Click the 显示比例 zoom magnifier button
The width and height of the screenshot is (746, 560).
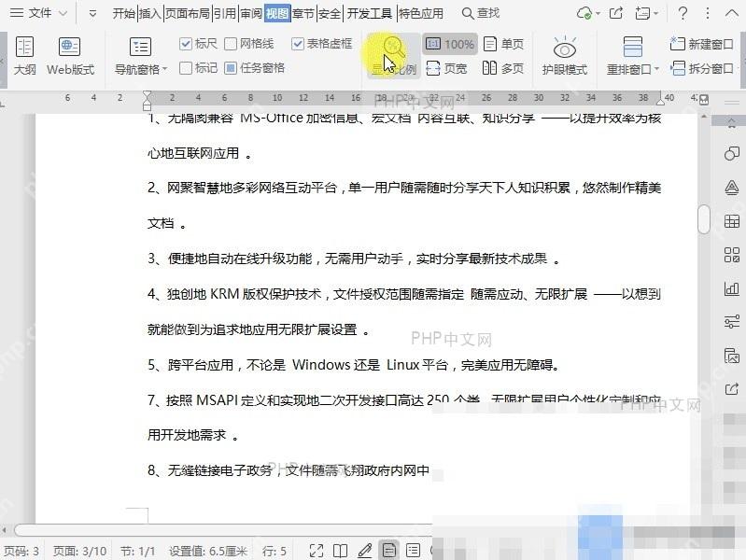tap(393, 56)
